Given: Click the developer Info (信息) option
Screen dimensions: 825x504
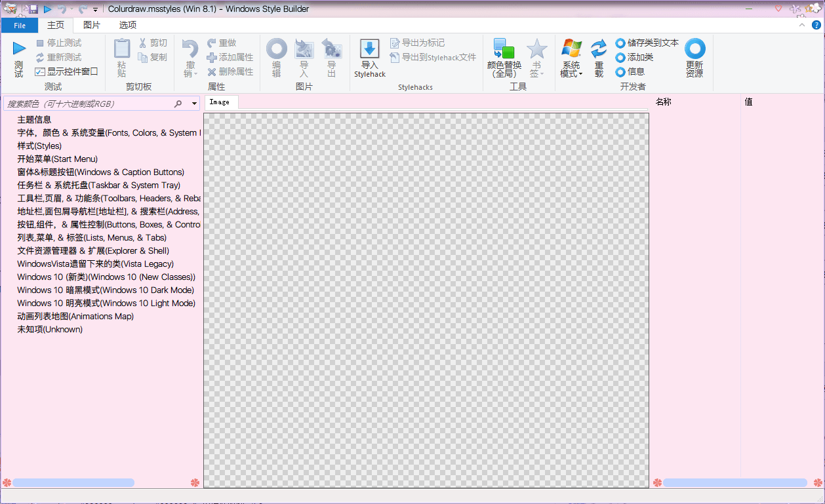Looking at the screenshot, I should pyautogui.click(x=630, y=71).
